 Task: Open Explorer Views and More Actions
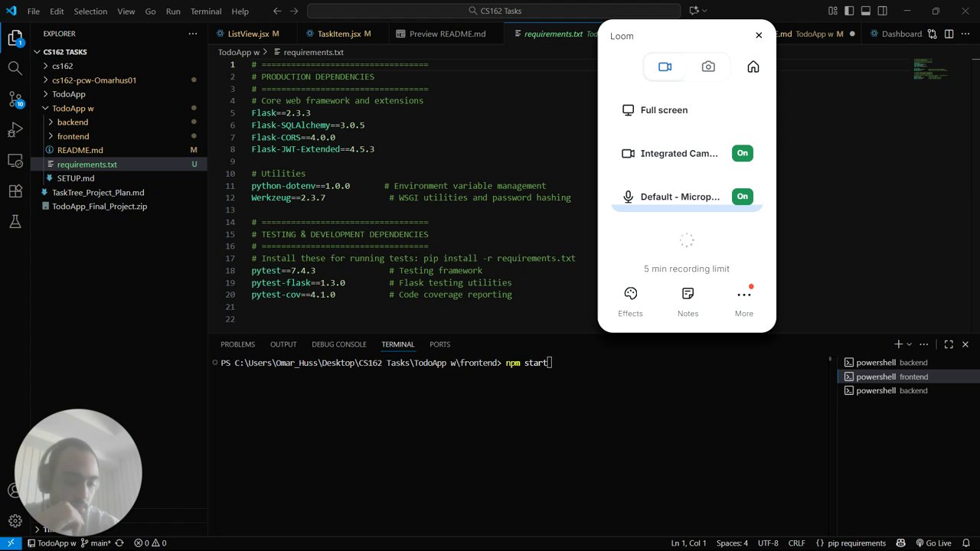pyautogui.click(x=192, y=34)
